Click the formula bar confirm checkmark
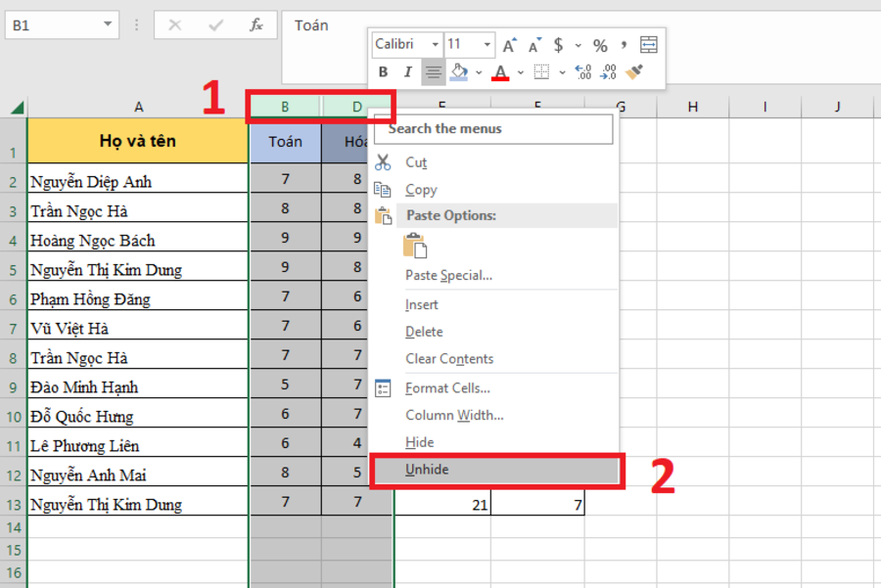The width and height of the screenshot is (881, 588). (215, 25)
